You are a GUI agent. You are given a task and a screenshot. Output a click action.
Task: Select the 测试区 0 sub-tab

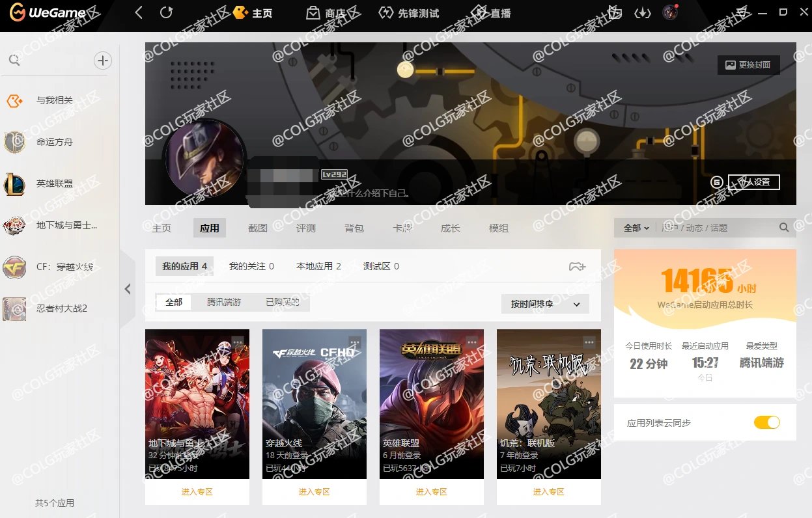point(381,266)
